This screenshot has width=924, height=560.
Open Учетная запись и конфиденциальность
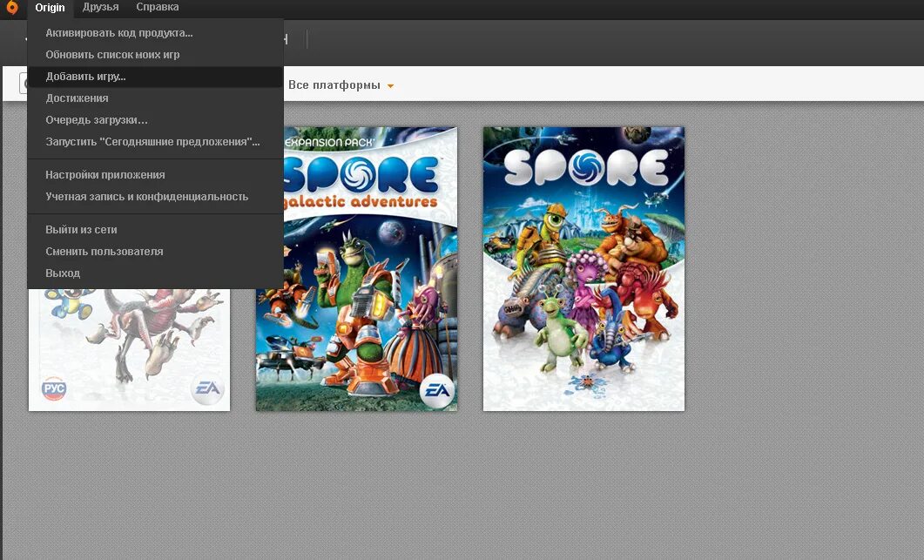156,197
